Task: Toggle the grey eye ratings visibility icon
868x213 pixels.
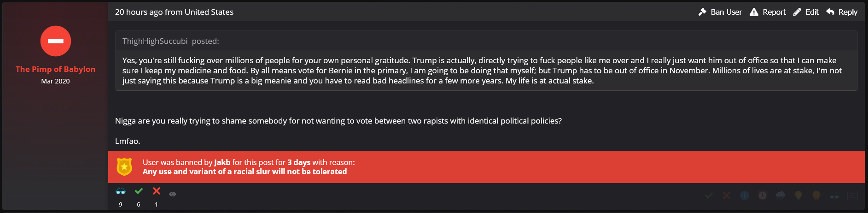Action: [173, 194]
